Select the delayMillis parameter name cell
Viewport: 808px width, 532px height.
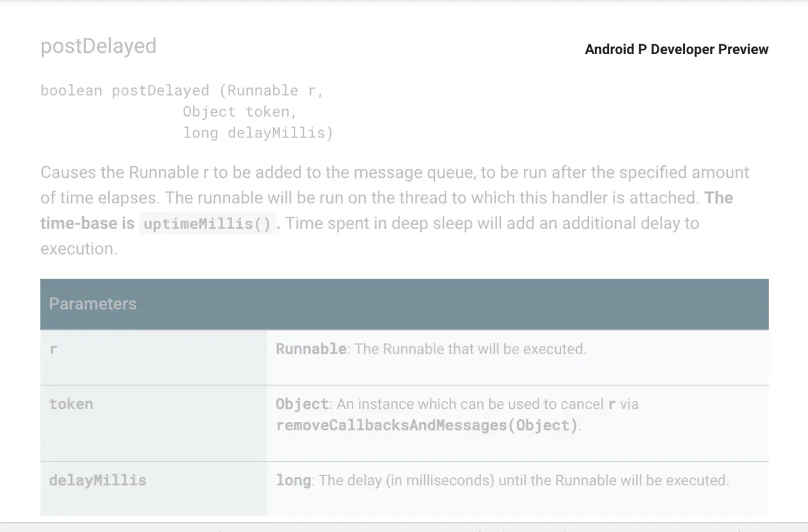(x=154, y=489)
